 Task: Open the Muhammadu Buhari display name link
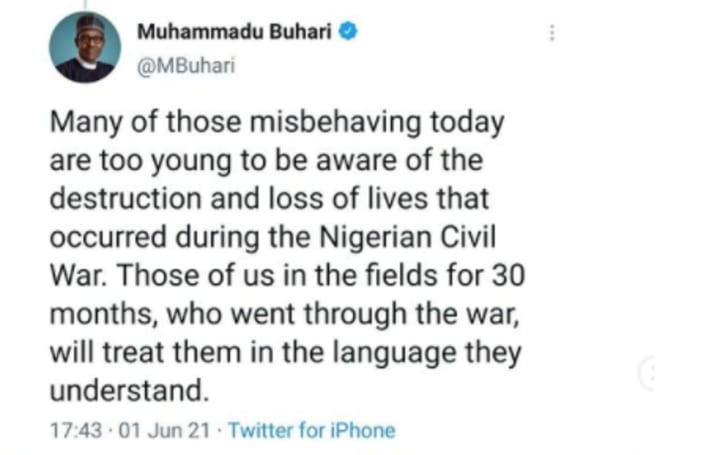[x=235, y=31]
